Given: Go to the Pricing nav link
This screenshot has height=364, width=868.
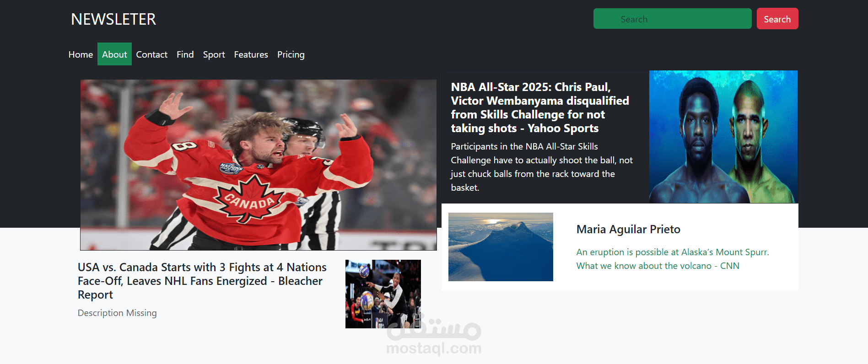Looking at the screenshot, I should 291,54.
